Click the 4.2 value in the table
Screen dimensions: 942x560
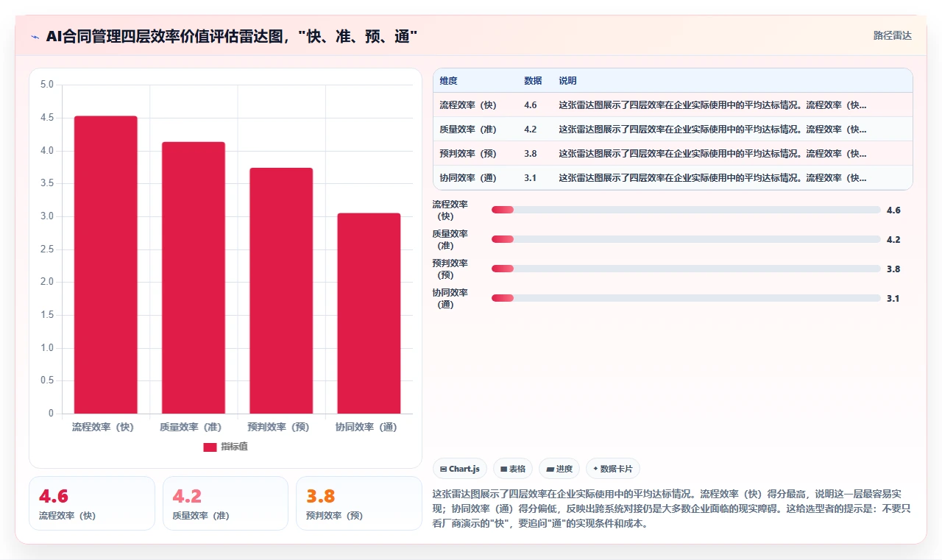click(531, 130)
